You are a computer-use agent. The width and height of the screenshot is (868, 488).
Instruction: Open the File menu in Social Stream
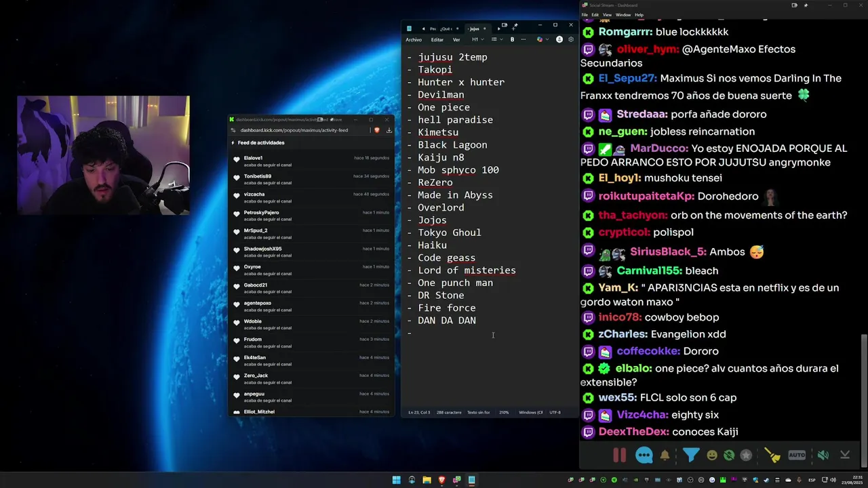pyautogui.click(x=585, y=15)
